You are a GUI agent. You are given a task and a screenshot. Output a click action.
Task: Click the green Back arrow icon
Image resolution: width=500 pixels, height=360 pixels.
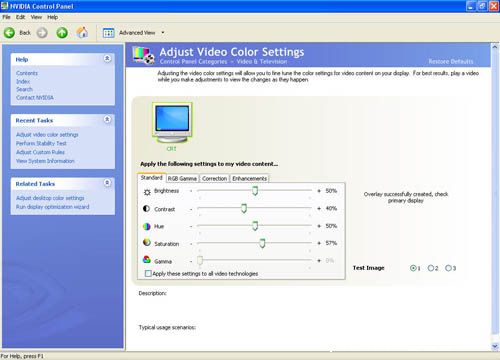(9, 33)
